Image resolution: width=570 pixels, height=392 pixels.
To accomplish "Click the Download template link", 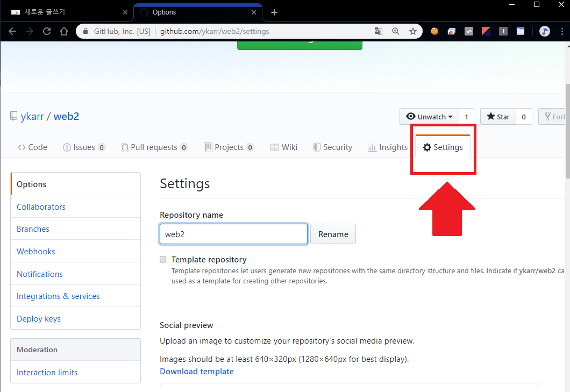I will pyautogui.click(x=197, y=371).
